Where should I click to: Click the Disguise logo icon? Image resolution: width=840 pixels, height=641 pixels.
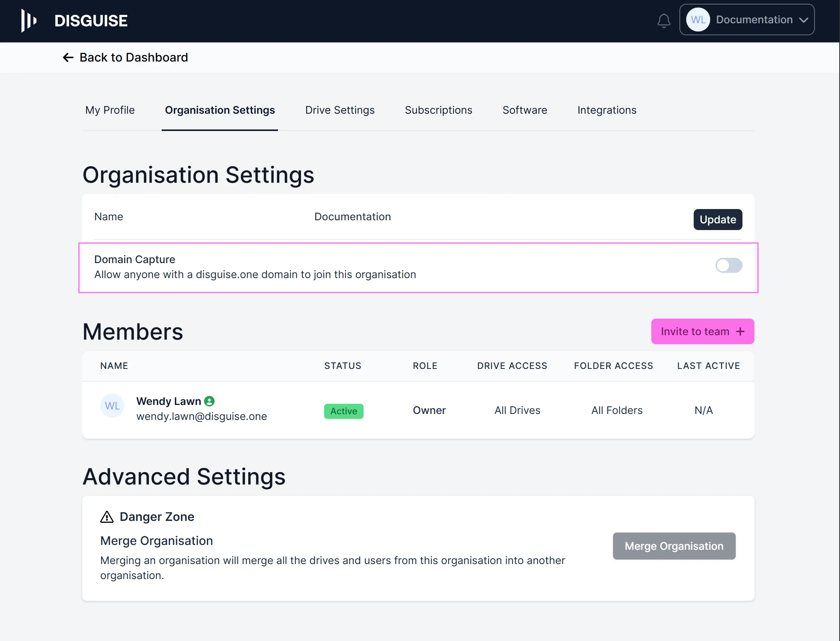[x=29, y=20]
